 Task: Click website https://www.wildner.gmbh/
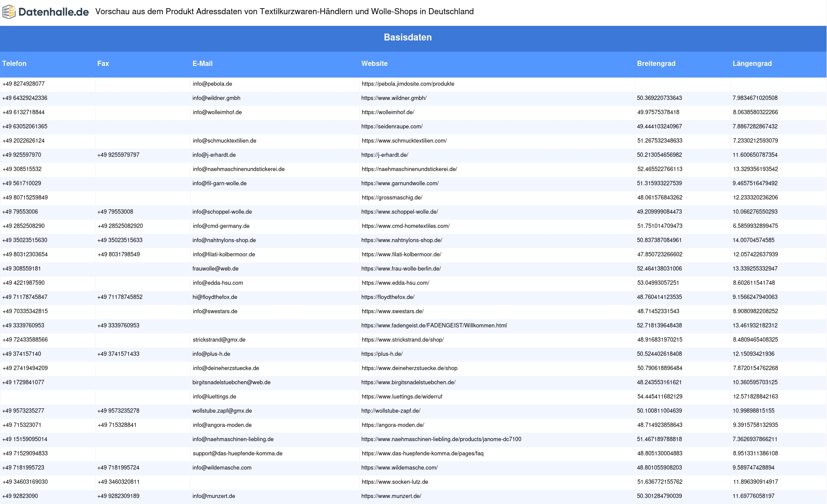394,98
